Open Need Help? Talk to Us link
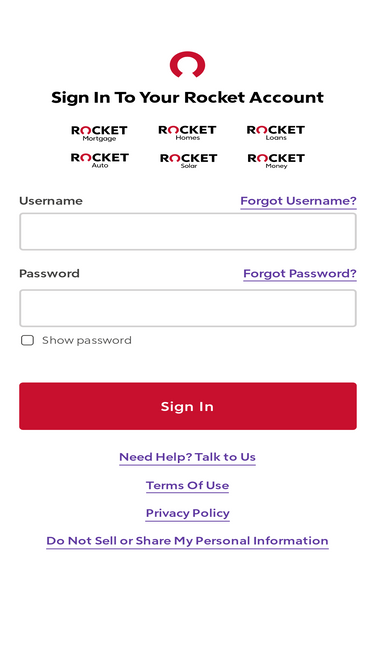 pos(188,457)
